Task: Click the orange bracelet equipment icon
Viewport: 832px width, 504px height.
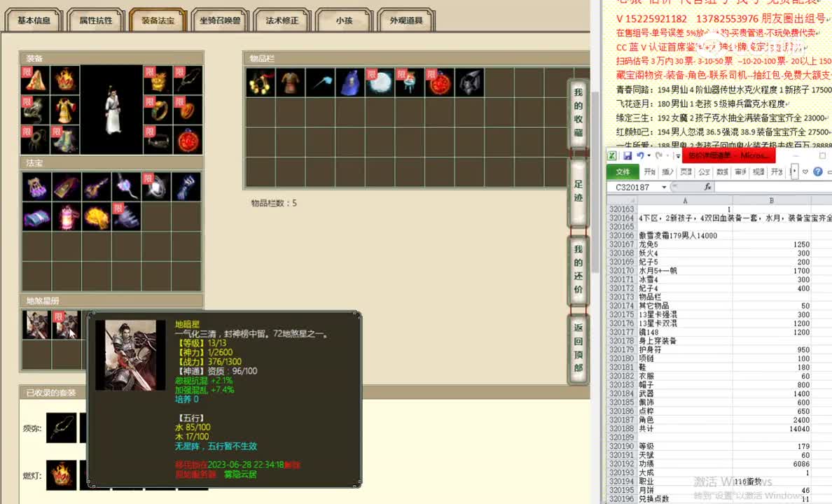Action: point(188,110)
